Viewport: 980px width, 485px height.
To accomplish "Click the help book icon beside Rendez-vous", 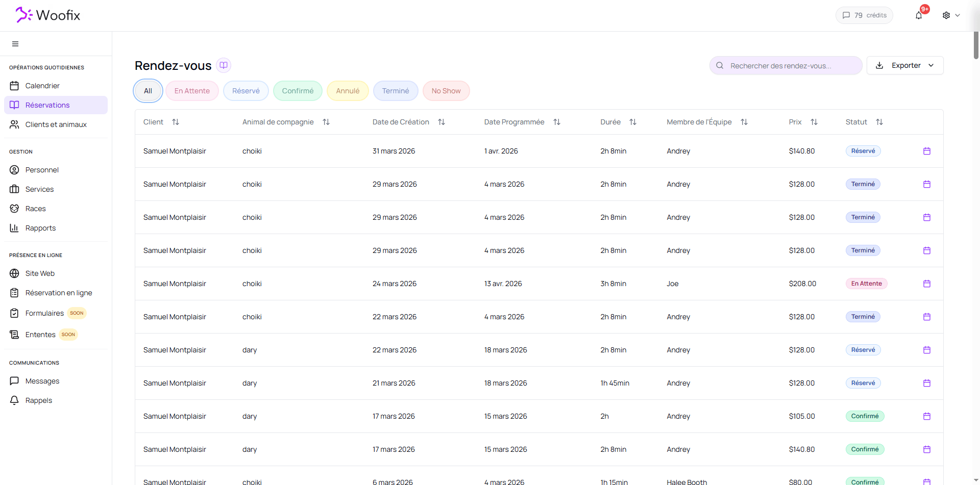I will coord(224,65).
